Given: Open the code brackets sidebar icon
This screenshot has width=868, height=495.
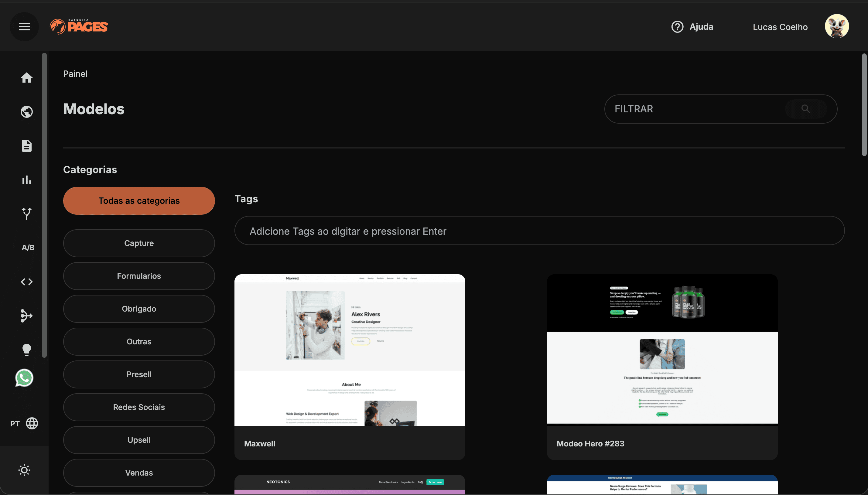Looking at the screenshot, I should coord(26,282).
